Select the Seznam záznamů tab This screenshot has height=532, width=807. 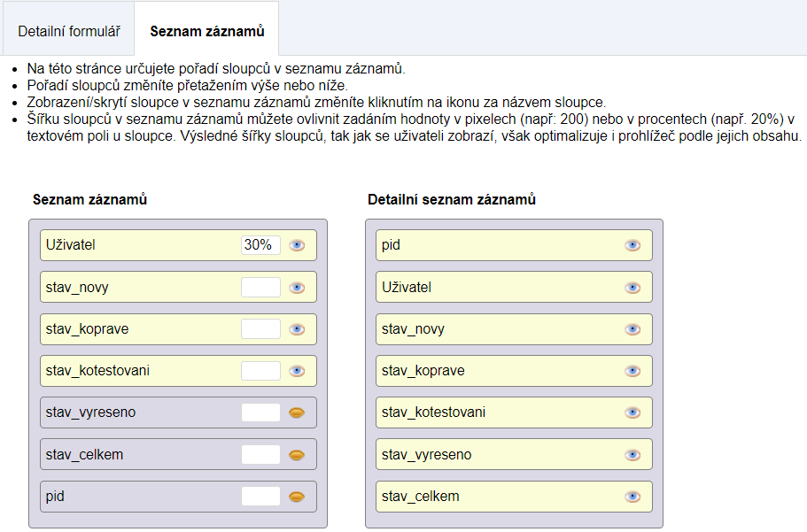[206, 31]
